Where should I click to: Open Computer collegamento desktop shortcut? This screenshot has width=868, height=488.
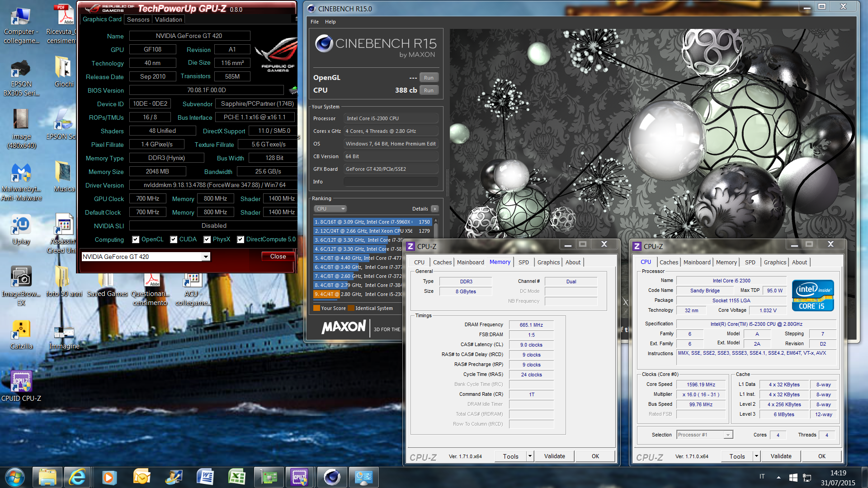21,26
